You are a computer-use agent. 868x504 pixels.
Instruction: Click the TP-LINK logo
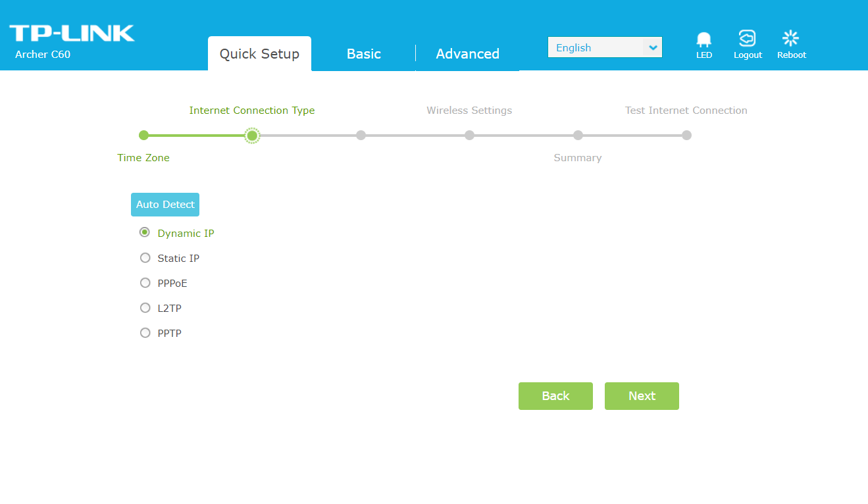pyautogui.click(x=72, y=34)
